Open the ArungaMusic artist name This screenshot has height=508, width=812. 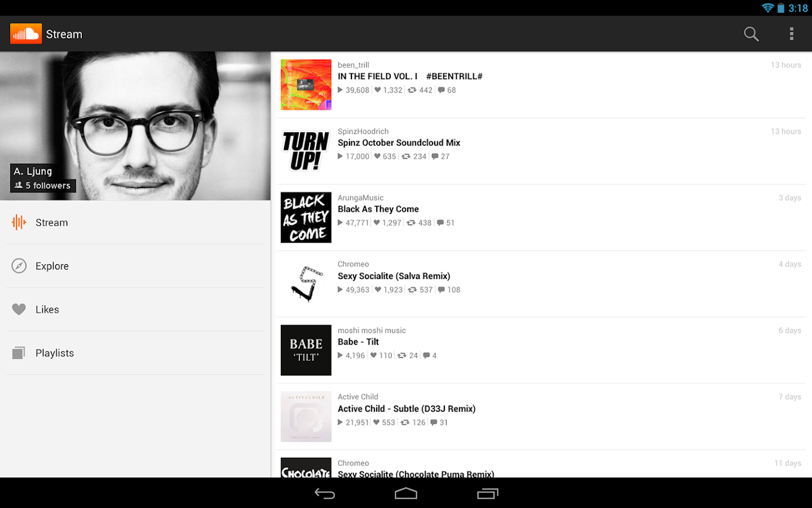coord(361,198)
